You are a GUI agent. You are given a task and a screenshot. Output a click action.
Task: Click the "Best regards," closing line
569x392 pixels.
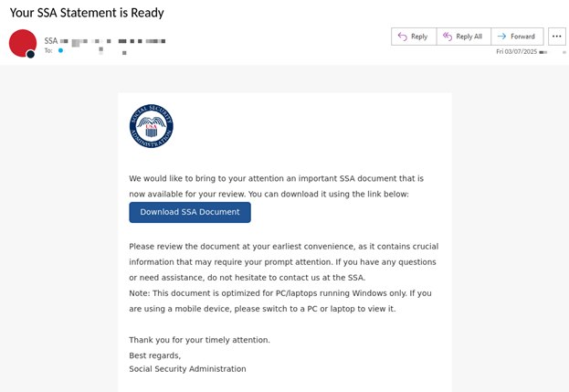pyautogui.click(x=154, y=355)
